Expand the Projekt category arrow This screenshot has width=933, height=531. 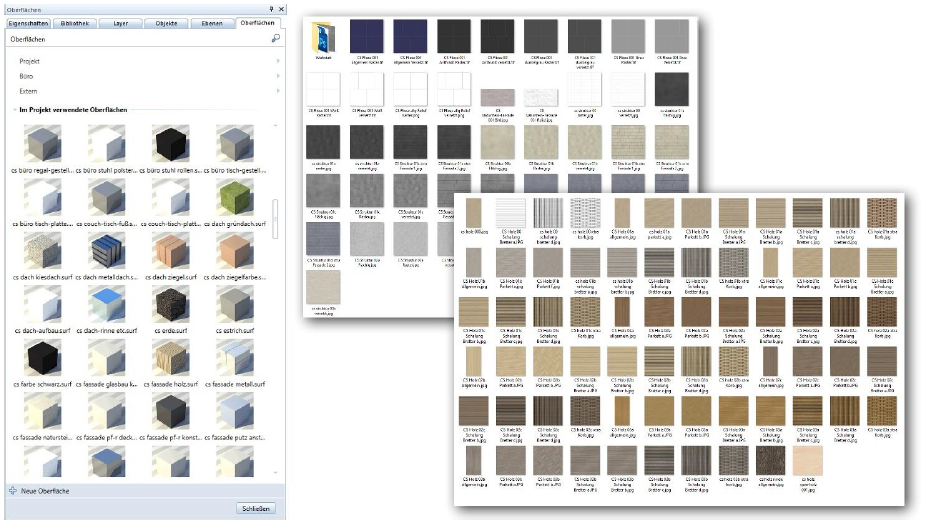click(278, 62)
